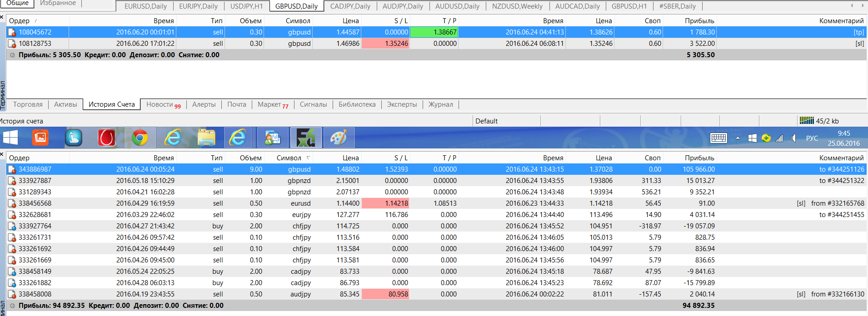
Task: Click the connection bars 45/2 kb status icon
Action: 807,120
